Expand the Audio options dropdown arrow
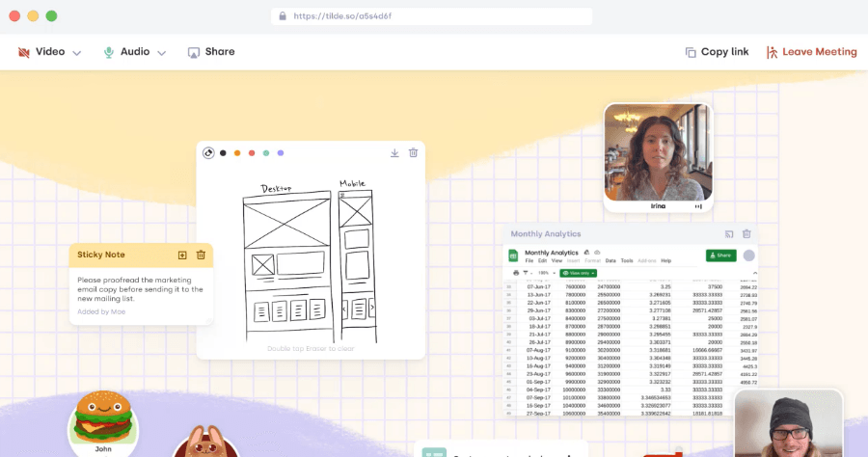The width and height of the screenshot is (868, 457). click(x=162, y=53)
